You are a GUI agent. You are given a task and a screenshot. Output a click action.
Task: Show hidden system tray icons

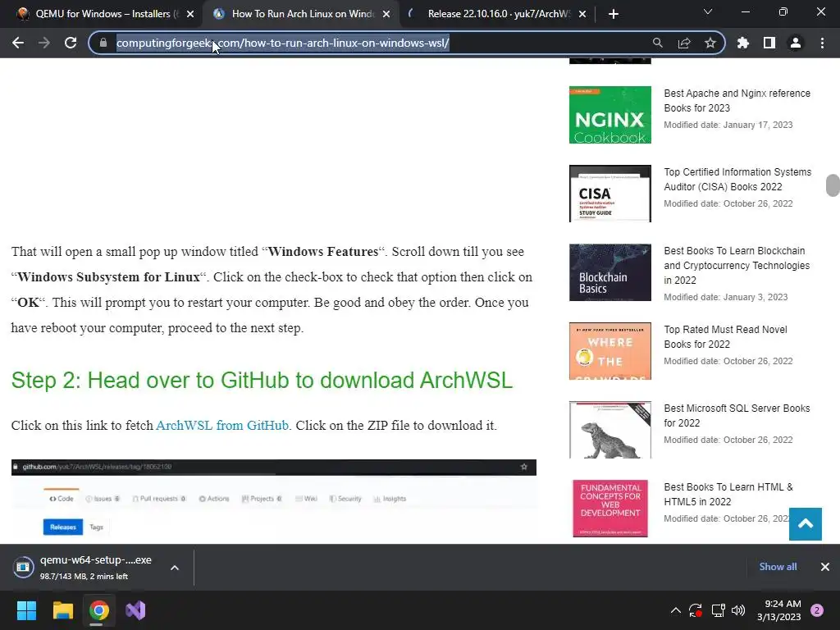tap(676, 610)
